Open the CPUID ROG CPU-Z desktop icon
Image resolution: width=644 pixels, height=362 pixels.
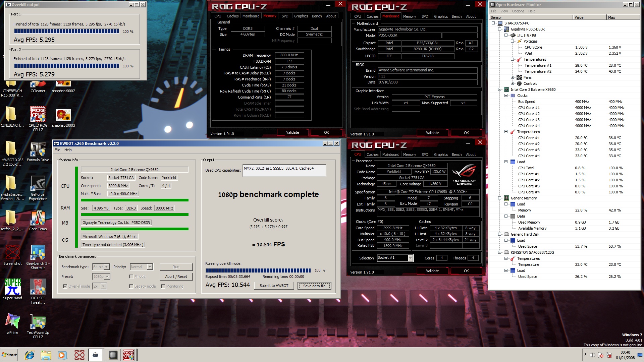click(x=38, y=119)
